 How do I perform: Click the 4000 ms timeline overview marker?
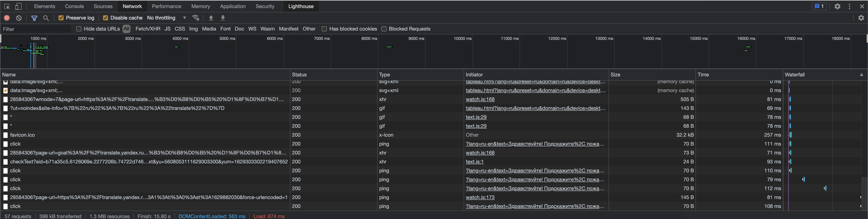tap(180, 38)
